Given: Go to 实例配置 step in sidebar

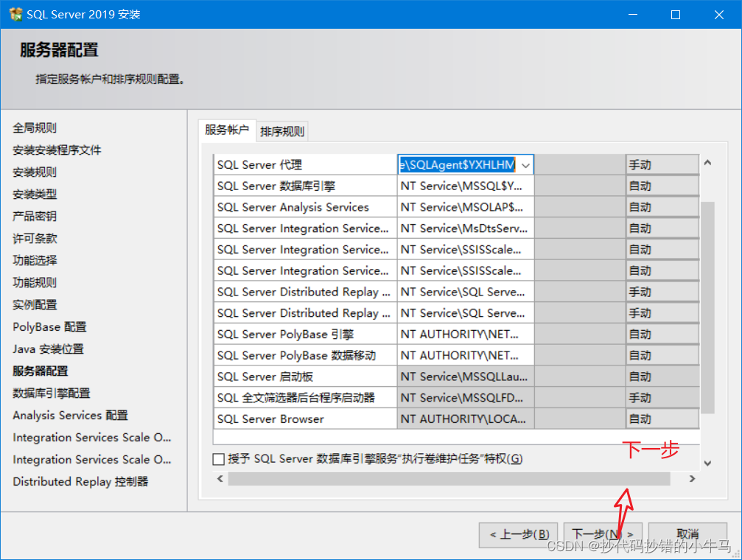Looking at the screenshot, I should pyautogui.click(x=35, y=305).
